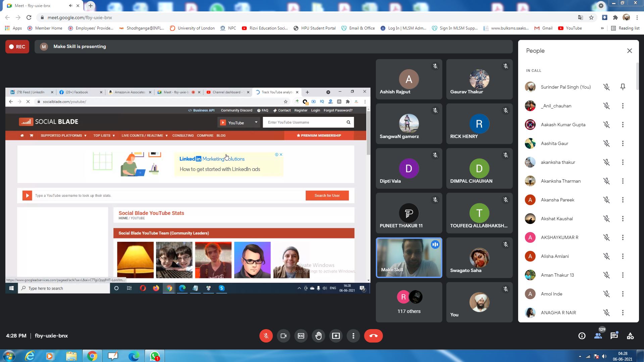
Task: Open options menu for Amol Inde
Action: (623, 294)
